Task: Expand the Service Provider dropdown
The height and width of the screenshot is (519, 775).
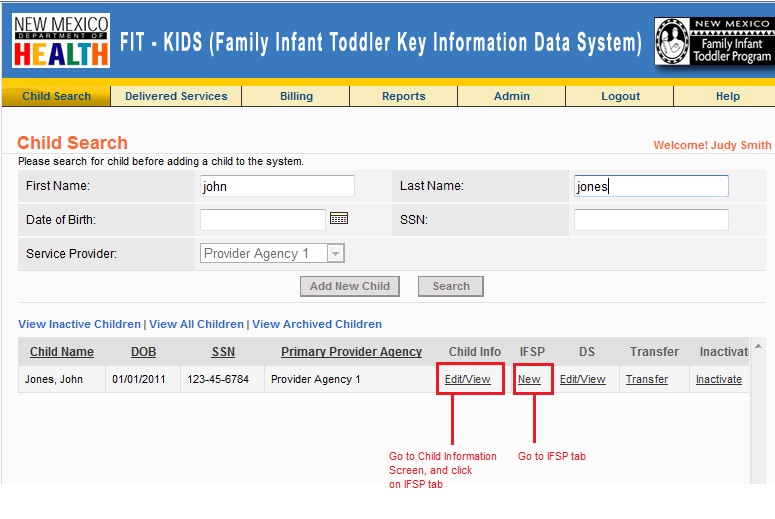Action: 336,254
